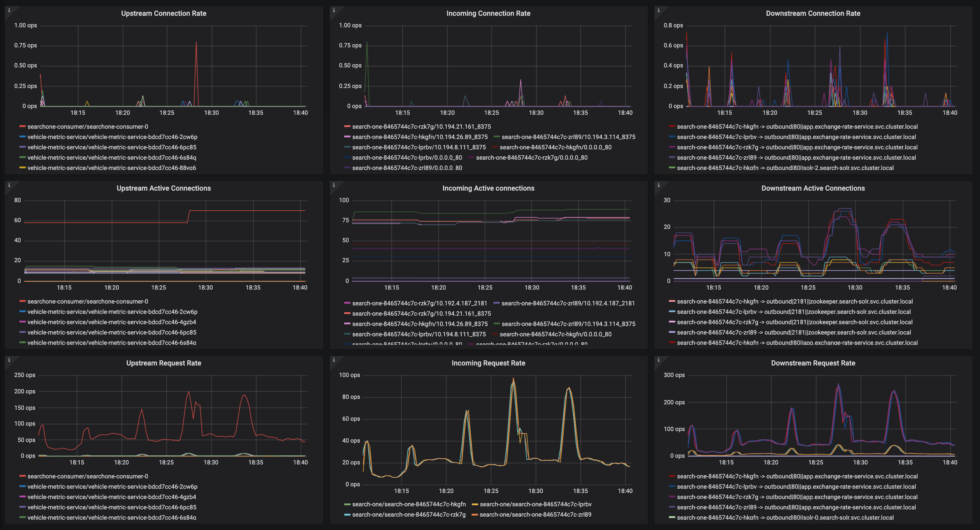Click info icon on Incoming Active connections panel
Image resolution: width=980 pixels, height=530 pixels.
tap(334, 185)
